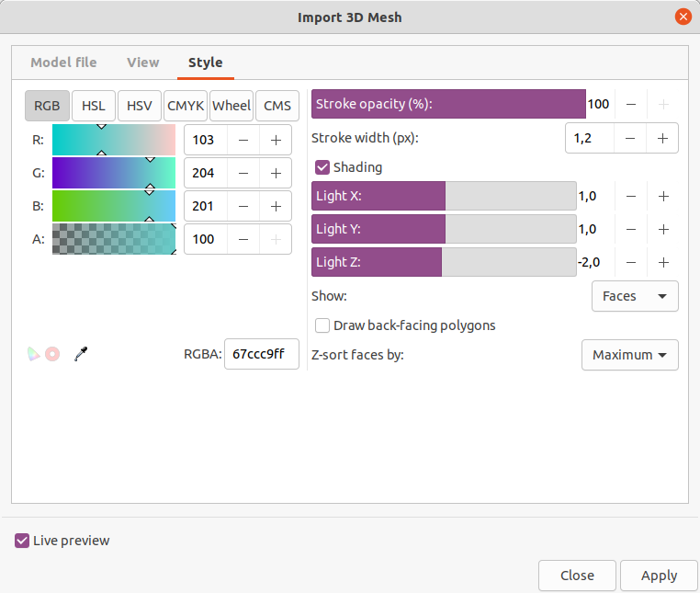Click the Light Z slider
Viewport: 700px width, 593px height.
click(444, 262)
